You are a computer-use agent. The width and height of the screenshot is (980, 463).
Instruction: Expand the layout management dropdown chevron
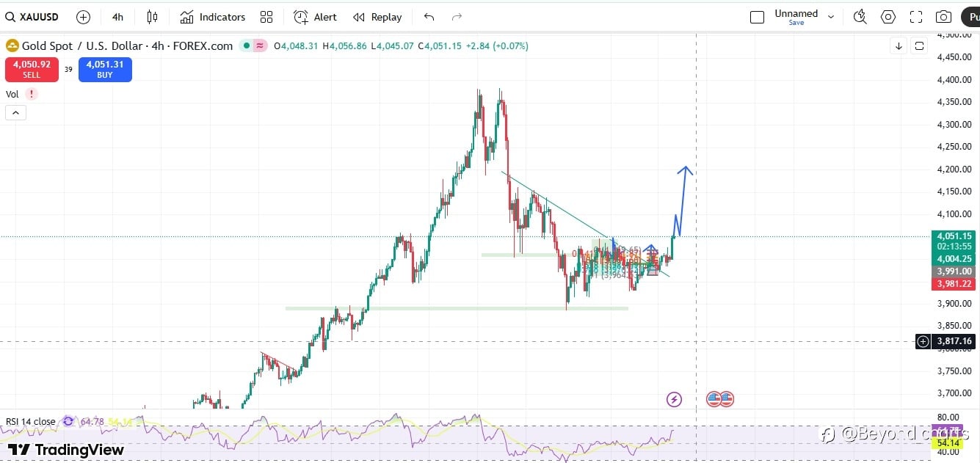[x=831, y=17]
